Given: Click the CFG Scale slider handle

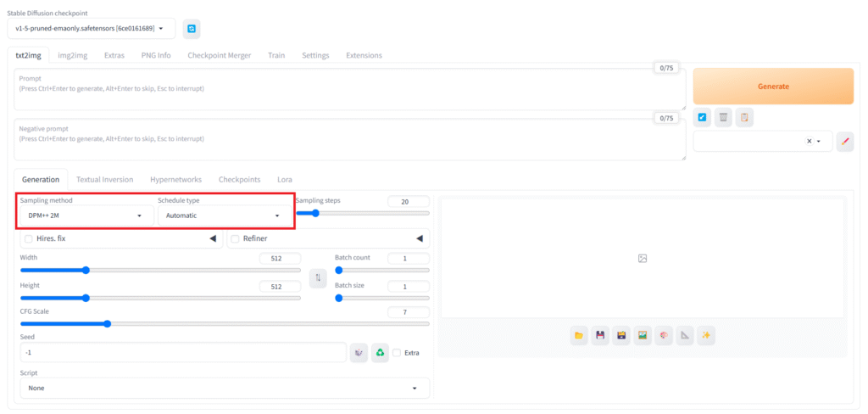Looking at the screenshot, I should [x=107, y=323].
